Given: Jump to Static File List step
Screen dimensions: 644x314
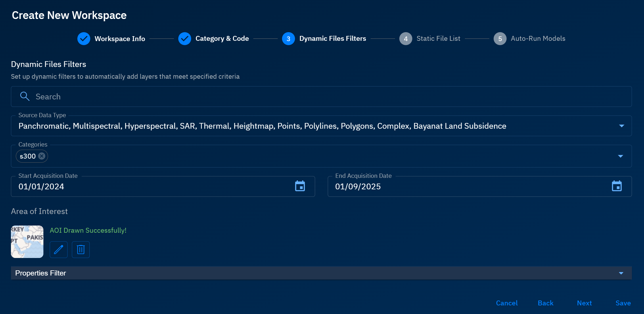Looking at the screenshot, I should click(x=438, y=38).
